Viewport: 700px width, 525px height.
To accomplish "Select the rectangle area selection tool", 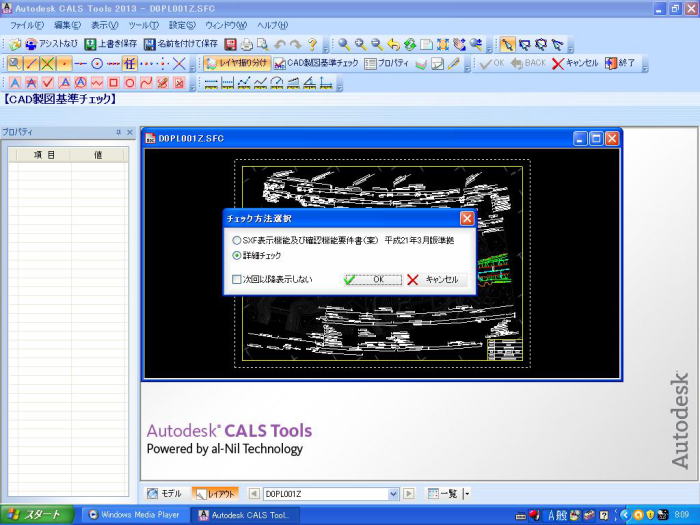I will tap(524, 44).
